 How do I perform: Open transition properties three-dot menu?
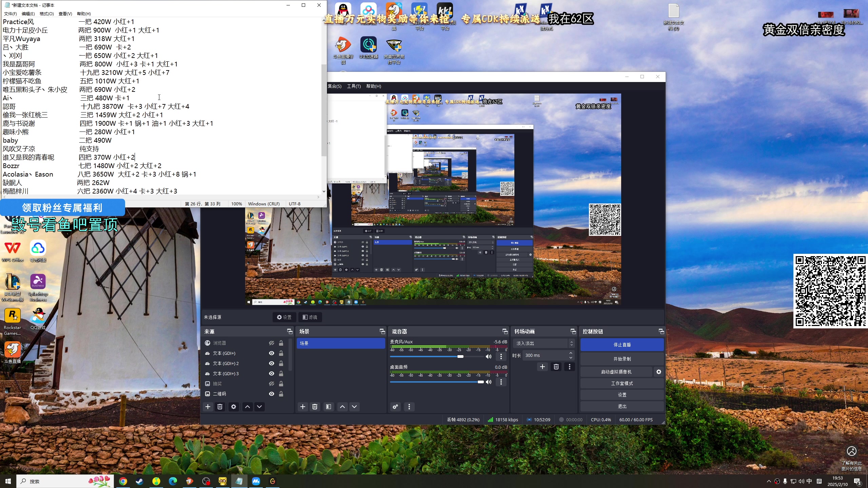click(570, 367)
